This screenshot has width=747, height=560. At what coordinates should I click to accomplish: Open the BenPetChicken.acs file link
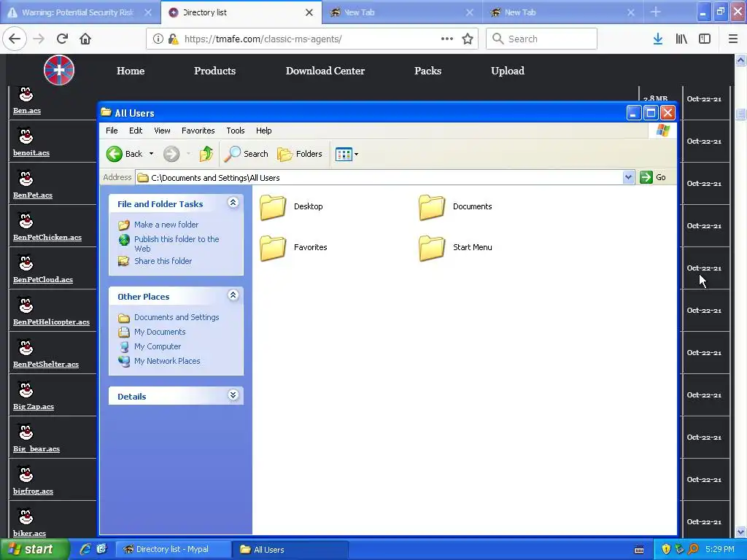pos(47,237)
